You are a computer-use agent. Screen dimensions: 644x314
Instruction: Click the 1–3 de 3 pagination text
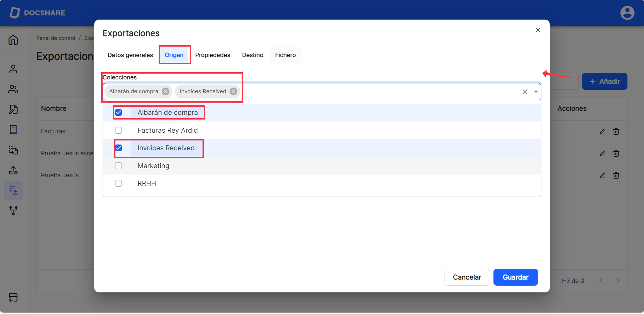pos(572,281)
